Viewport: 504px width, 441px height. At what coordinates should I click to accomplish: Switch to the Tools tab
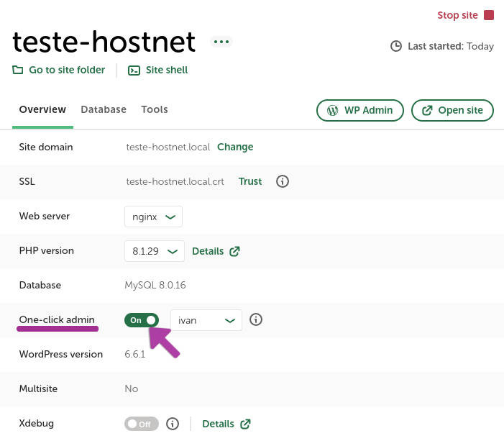[x=155, y=109]
